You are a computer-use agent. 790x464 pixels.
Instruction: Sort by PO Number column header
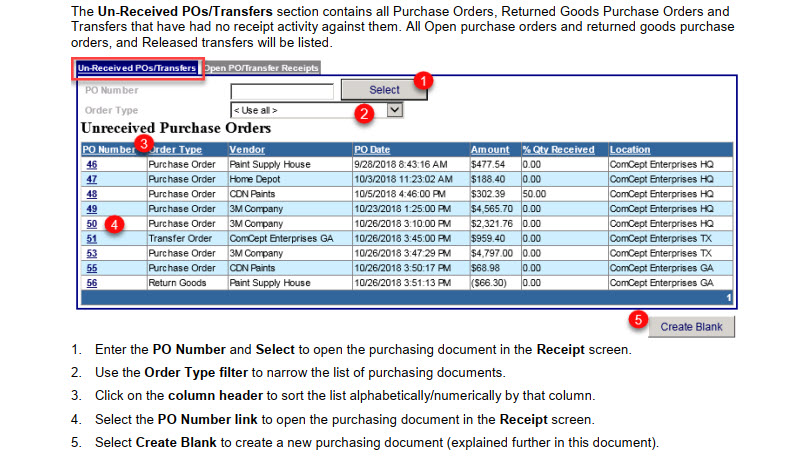[x=106, y=149]
